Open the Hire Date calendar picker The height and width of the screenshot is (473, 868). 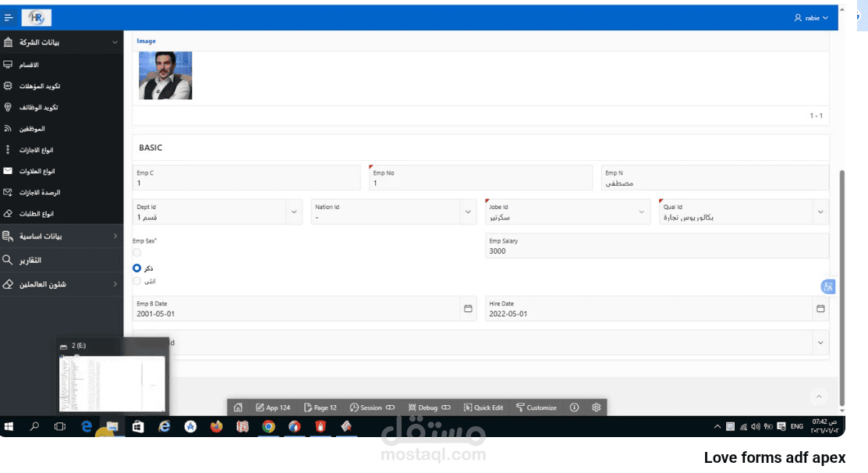[820, 308]
